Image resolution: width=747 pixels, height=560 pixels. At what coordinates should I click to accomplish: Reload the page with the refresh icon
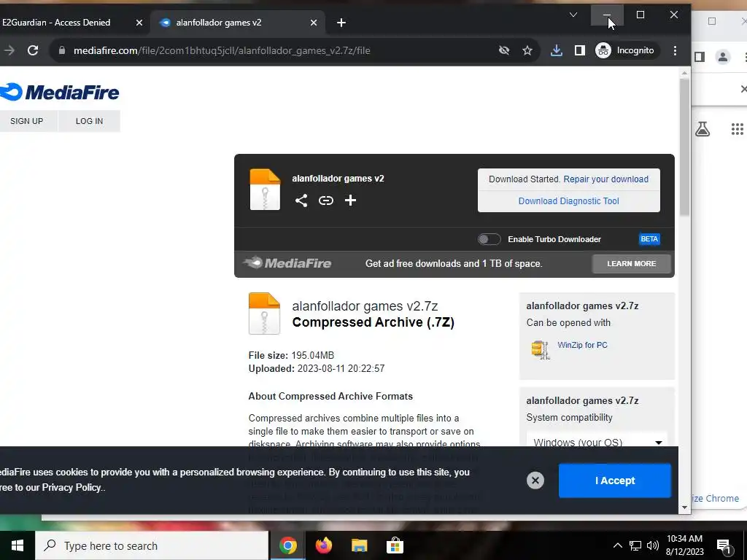[33, 50]
